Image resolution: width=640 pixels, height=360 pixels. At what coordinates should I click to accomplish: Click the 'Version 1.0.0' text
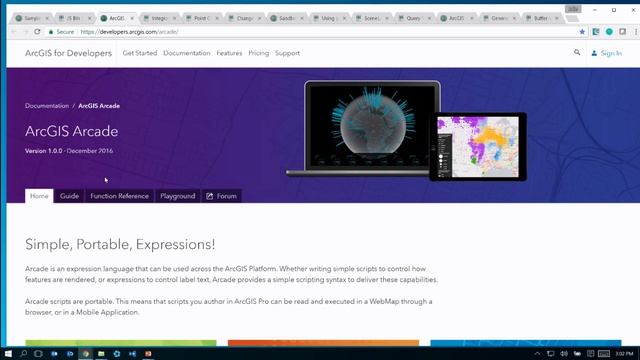(44, 151)
